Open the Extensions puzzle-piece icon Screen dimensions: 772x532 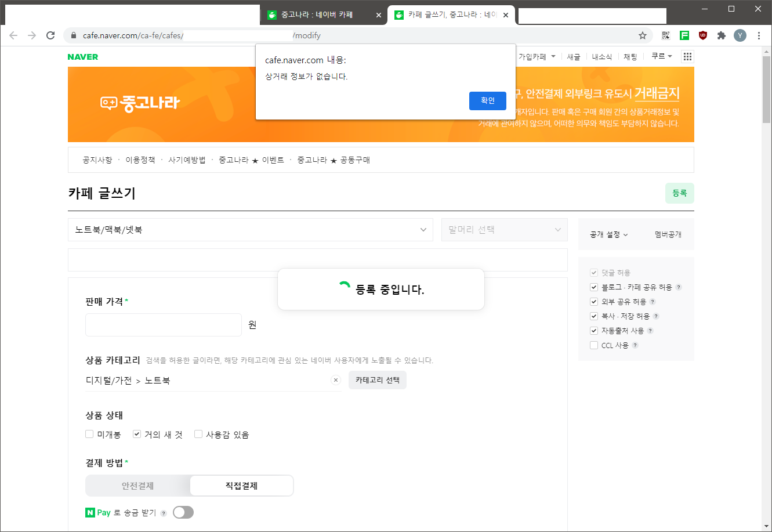click(722, 35)
